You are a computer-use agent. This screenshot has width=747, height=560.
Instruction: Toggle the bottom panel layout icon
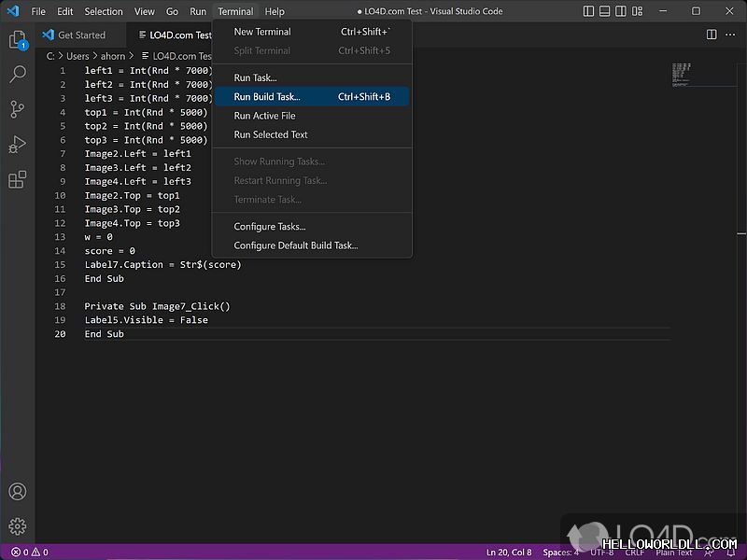(604, 11)
